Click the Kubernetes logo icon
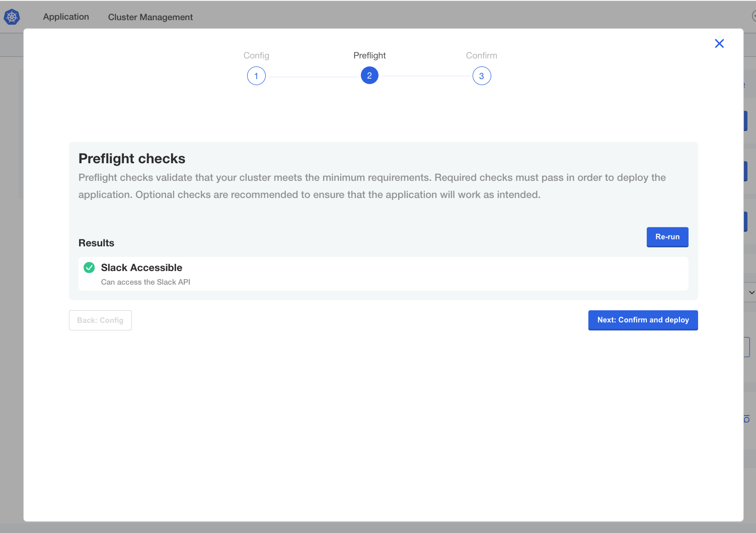This screenshot has width=756, height=533. (x=12, y=17)
